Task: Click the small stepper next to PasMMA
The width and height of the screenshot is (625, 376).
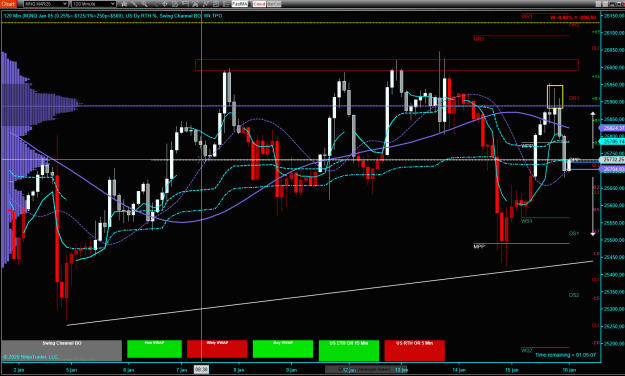Action: pos(249,4)
